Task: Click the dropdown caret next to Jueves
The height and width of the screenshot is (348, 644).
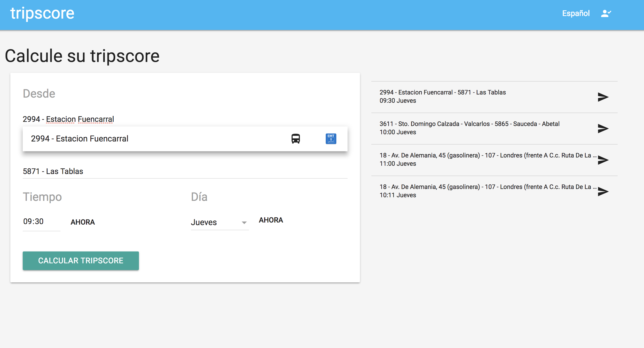Action: coord(244,223)
